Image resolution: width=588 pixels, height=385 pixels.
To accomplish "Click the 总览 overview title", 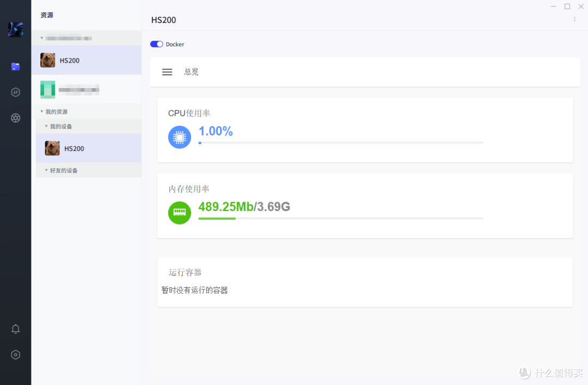I will [x=191, y=72].
